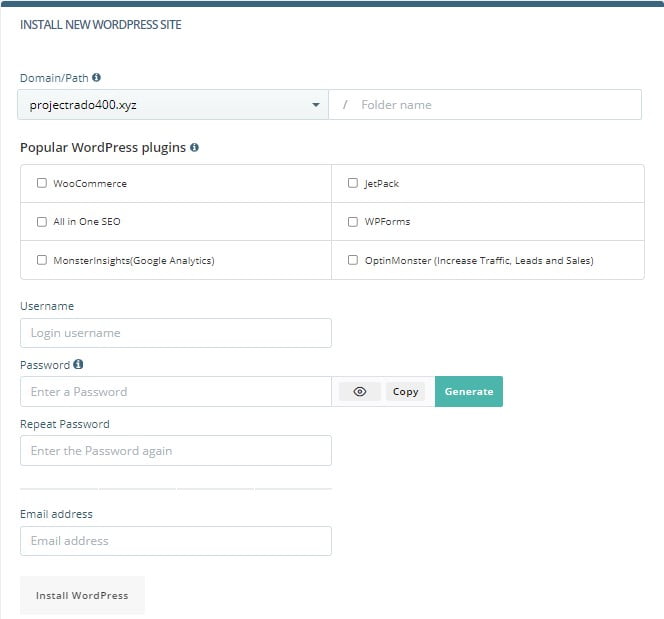Click the 'Email address' label above the field
Screen dimensions: 664x619
tap(56, 514)
